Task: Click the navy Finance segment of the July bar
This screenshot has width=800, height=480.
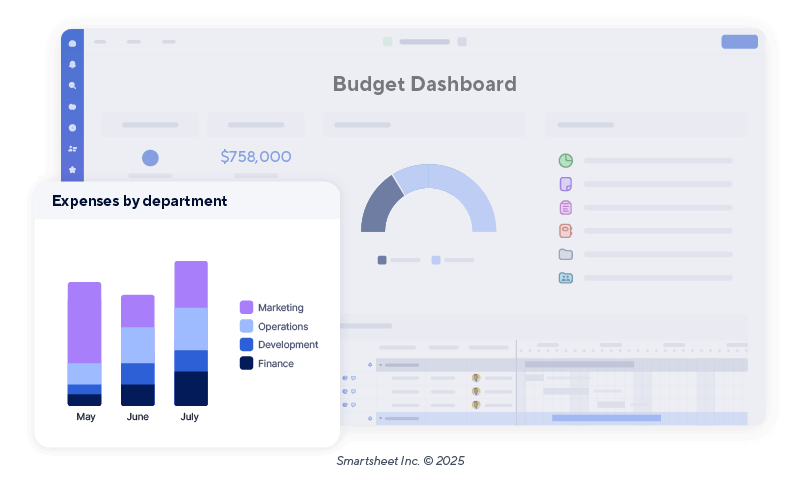Action: [191, 388]
